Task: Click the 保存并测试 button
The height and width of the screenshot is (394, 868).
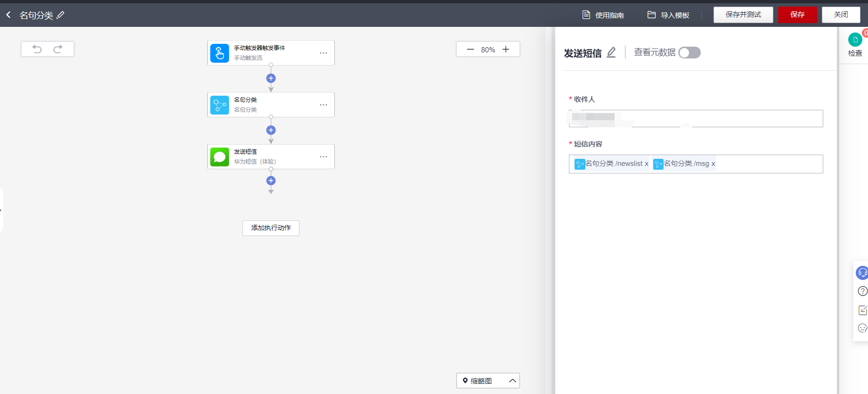Action: pos(743,15)
